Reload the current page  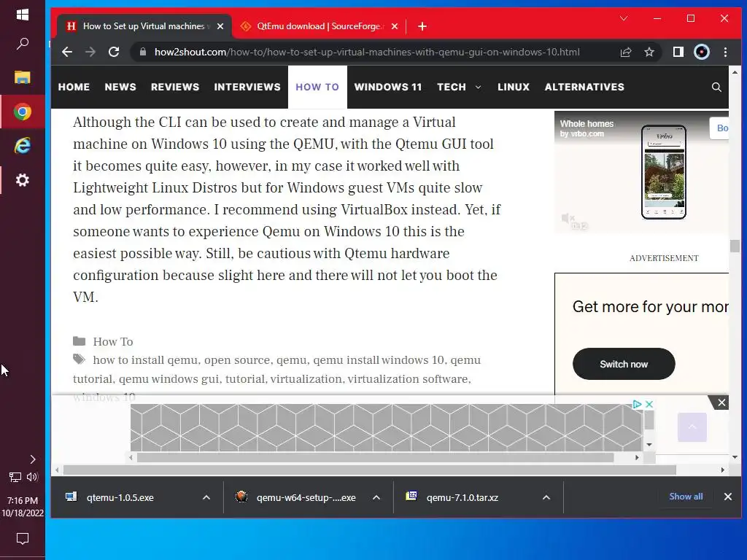coord(114,52)
